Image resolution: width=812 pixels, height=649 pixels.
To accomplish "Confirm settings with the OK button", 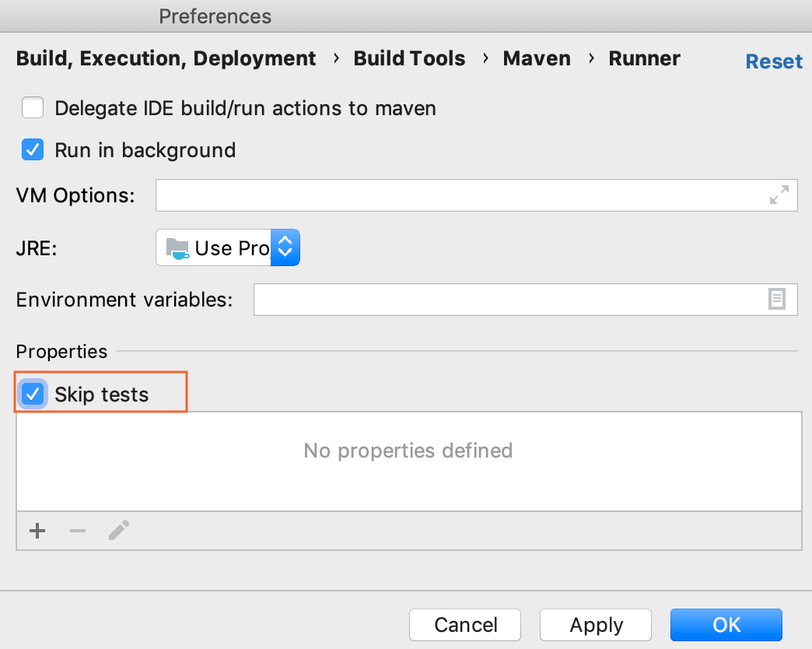I will pos(725,625).
